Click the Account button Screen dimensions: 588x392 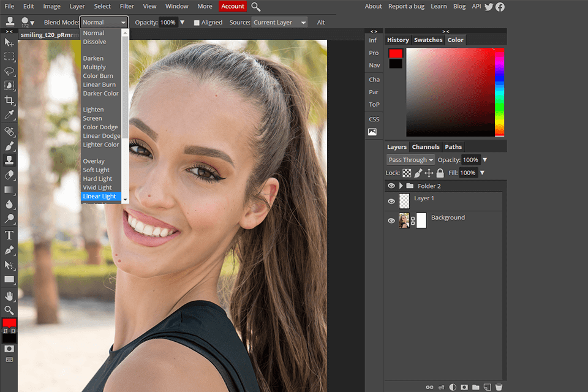233,7
